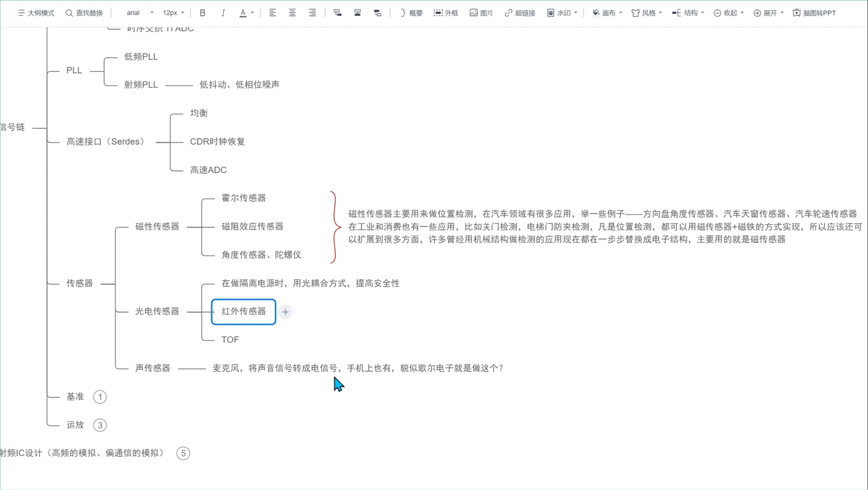868x490 pixels.
Task: Select the 红外传感器 node
Action: [x=243, y=312]
